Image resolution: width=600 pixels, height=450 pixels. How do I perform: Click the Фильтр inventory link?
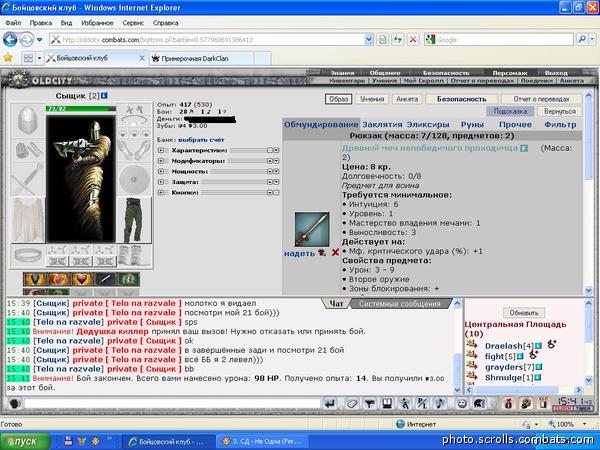560,124
